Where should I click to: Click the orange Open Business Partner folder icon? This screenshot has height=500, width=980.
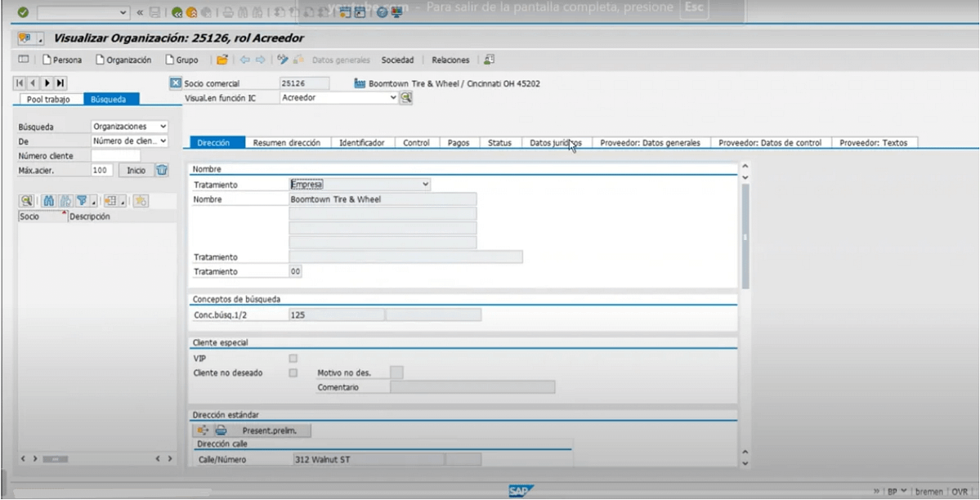tap(222, 60)
